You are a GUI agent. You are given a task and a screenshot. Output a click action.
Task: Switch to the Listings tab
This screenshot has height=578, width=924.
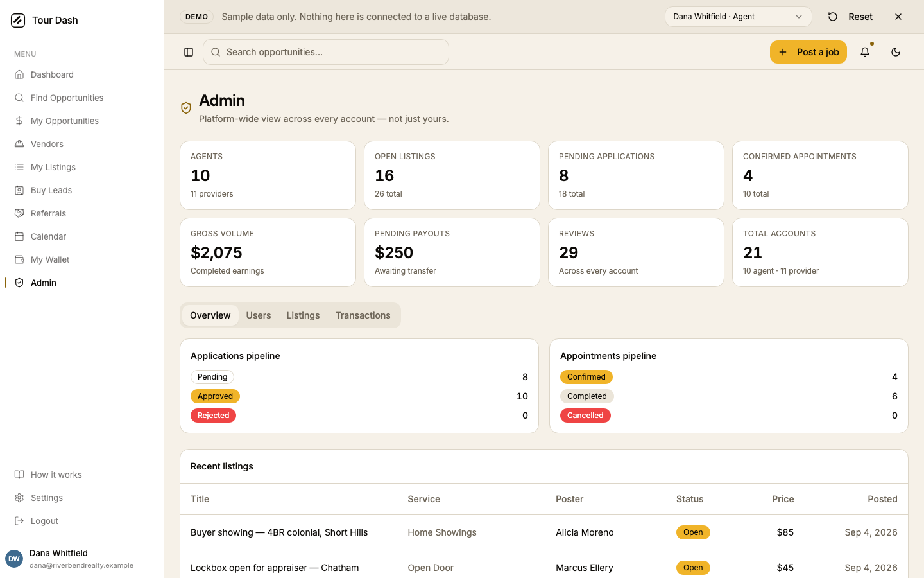[x=303, y=315]
